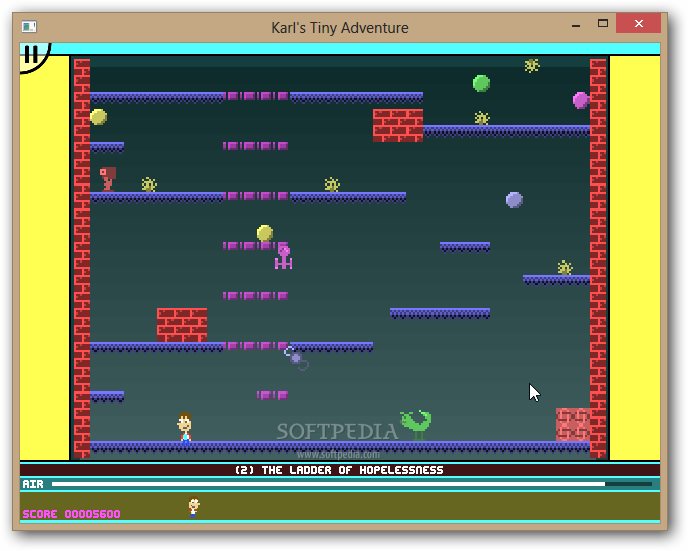Click the faded ghost key below ladder
Screen dimensions: 688x551
pos(296,358)
